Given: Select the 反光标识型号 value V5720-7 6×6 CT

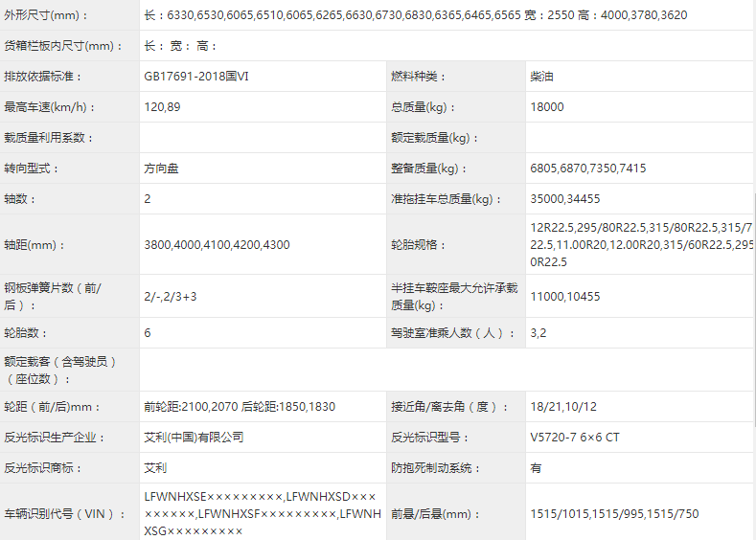Looking at the screenshot, I should [x=574, y=437].
